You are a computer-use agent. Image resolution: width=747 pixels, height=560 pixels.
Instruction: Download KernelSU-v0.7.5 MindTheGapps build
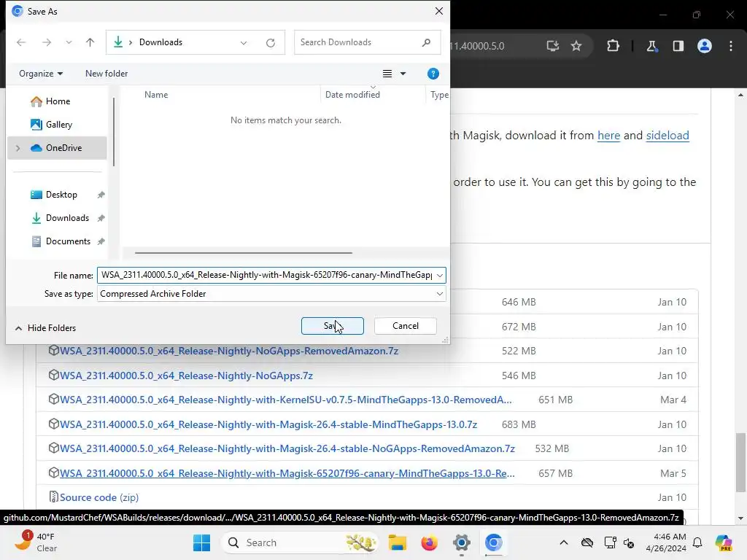(x=285, y=400)
